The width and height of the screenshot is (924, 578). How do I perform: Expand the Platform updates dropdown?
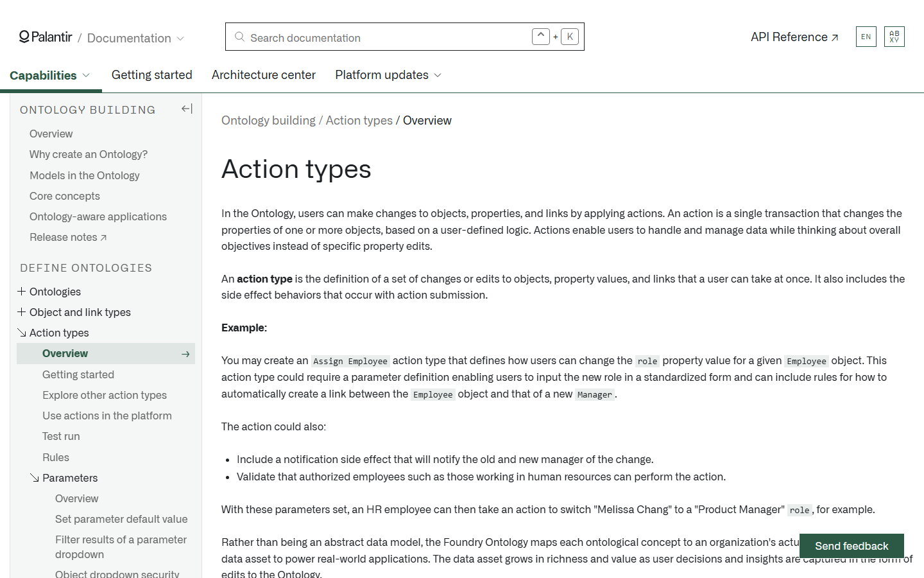point(388,75)
